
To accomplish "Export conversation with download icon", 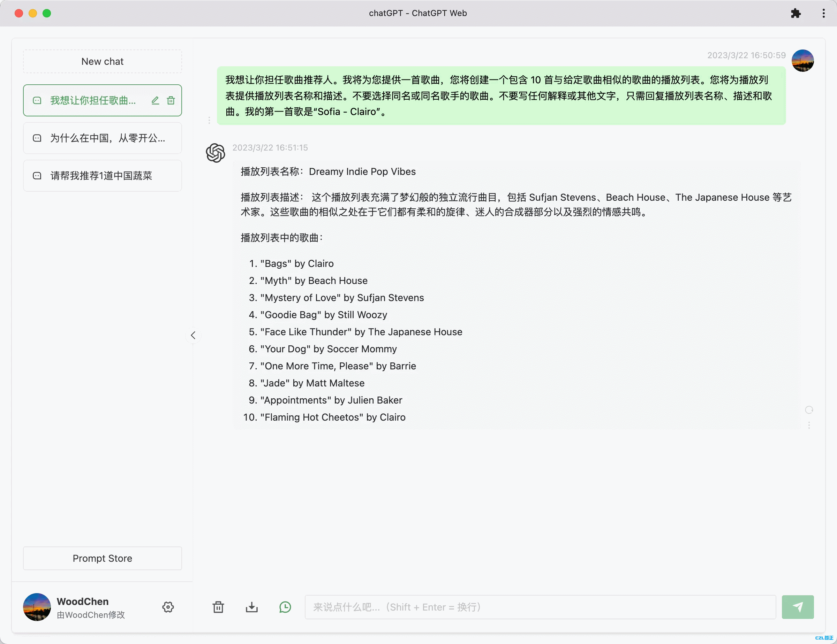I will click(252, 607).
